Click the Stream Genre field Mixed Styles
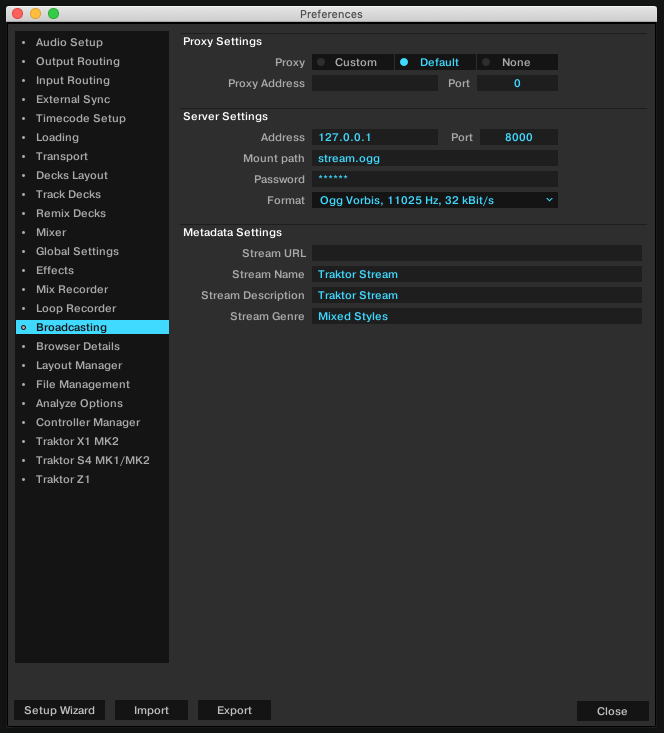The image size is (664, 733). tap(477, 316)
